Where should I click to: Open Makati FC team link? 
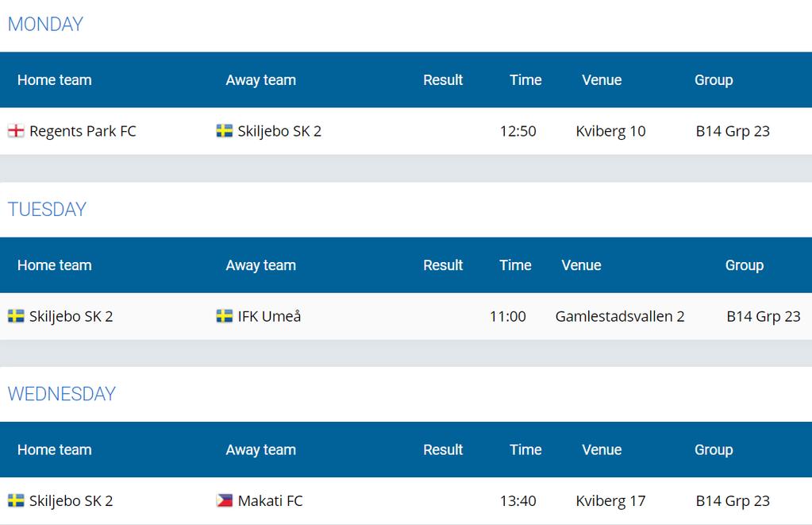(271, 500)
